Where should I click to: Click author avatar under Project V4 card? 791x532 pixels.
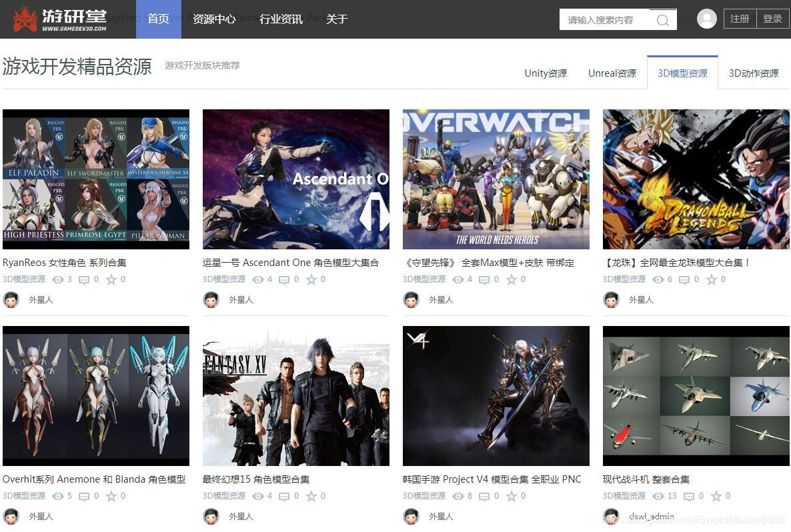tap(411, 517)
